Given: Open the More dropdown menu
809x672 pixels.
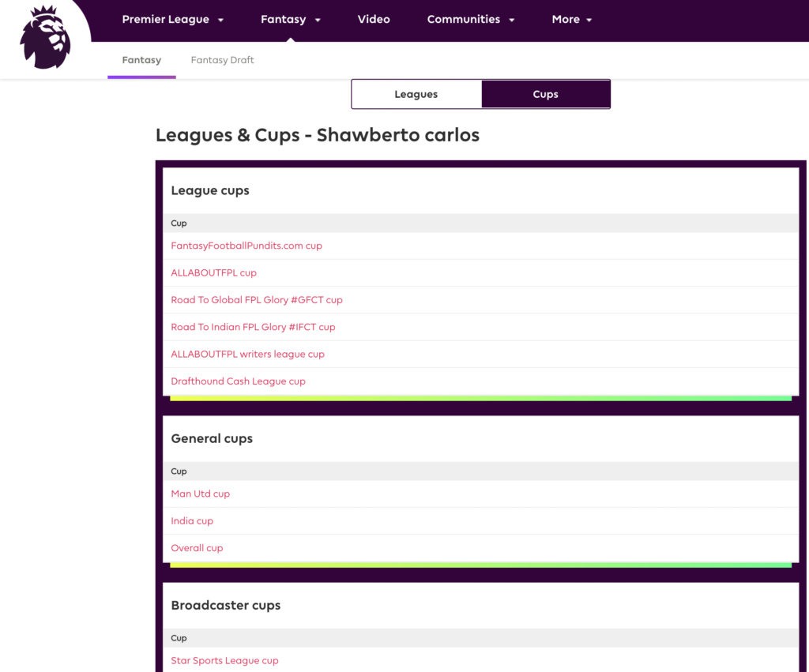Looking at the screenshot, I should click(x=572, y=20).
